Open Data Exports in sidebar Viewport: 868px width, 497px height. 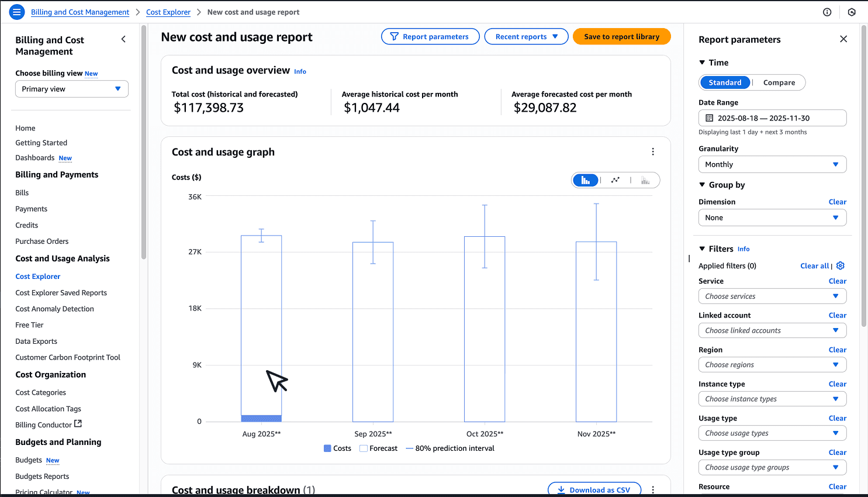pos(36,341)
